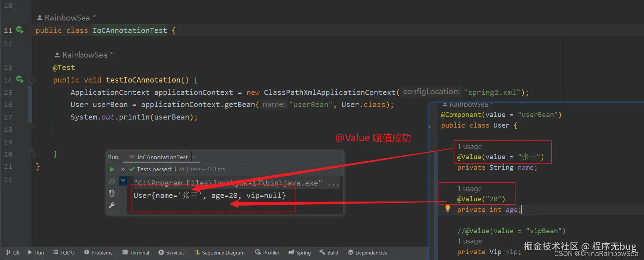Open the Terminal tool window
Viewport: 644px width, 260px height.
click(x=136, y=253)
